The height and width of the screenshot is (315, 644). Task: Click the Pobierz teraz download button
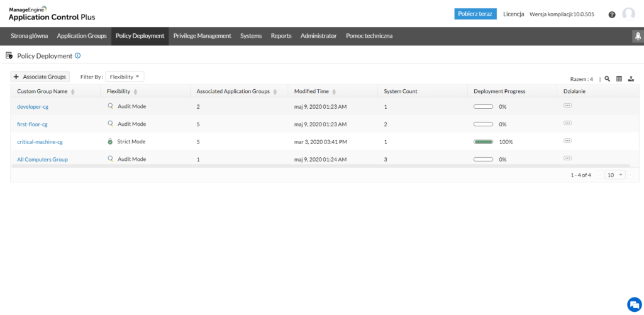[x=475, y=14]
